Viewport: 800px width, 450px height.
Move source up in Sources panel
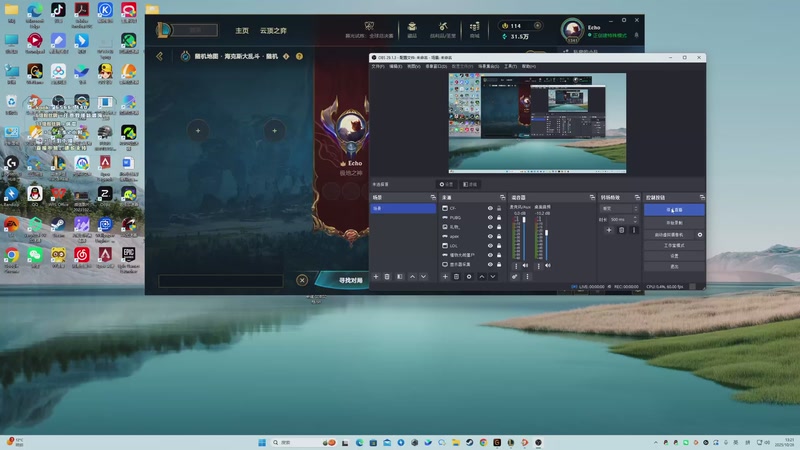[x=481, y=277]
